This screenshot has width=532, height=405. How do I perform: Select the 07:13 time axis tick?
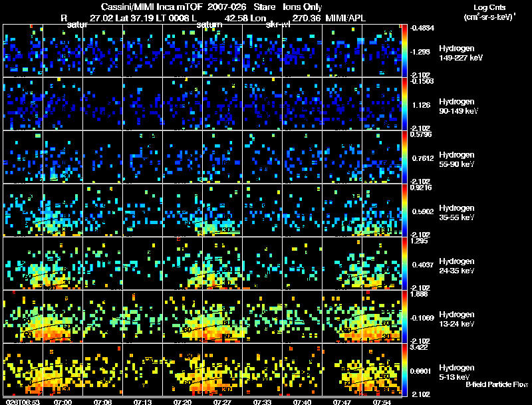pos(142,402)
